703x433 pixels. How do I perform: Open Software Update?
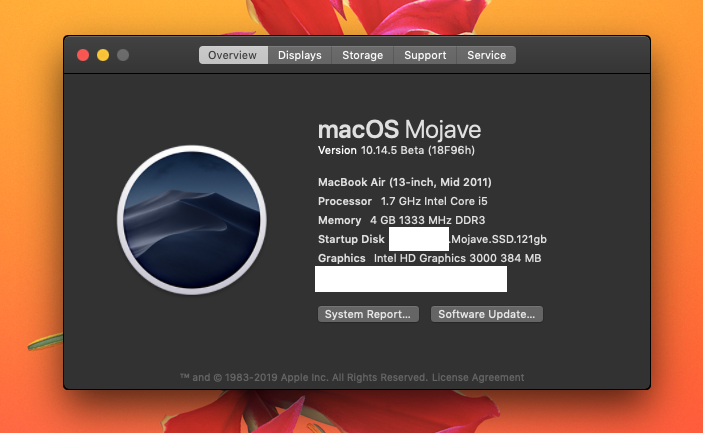486,314
